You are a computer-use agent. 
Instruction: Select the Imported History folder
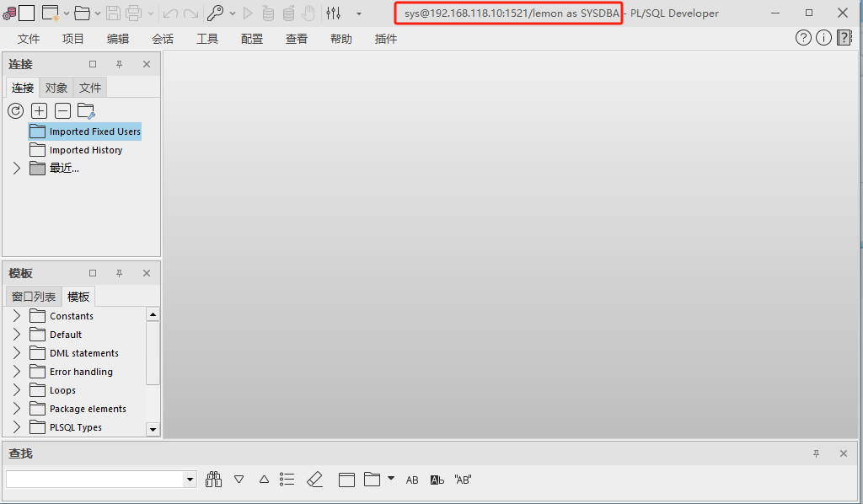pyautogui.click(x=76, y=150)
